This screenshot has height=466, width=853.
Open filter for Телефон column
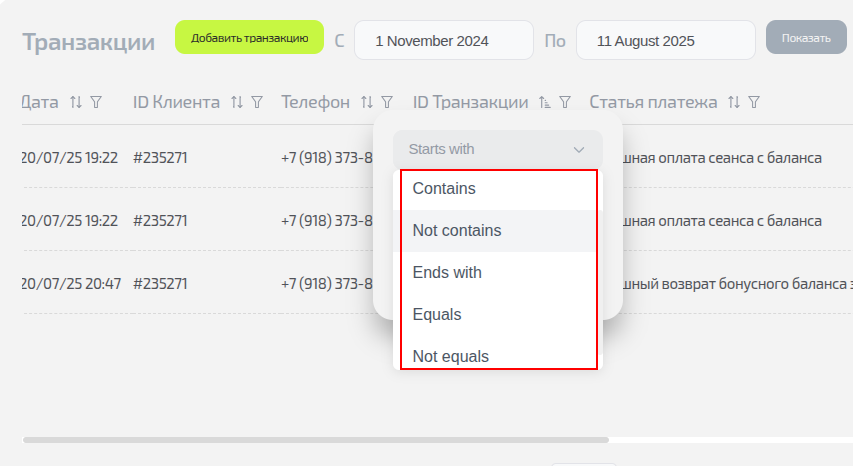coord(387,102)
